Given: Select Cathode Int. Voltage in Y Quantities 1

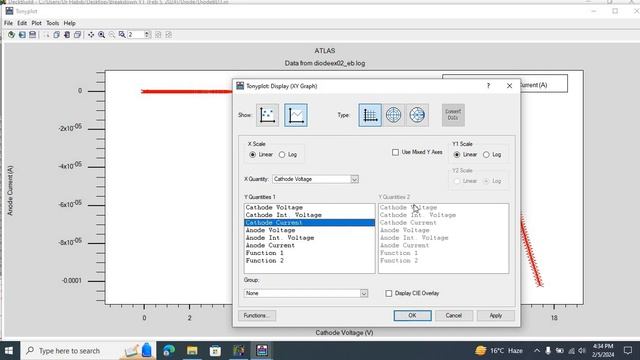Looking at the screenshot, I should tap(309, 215).
